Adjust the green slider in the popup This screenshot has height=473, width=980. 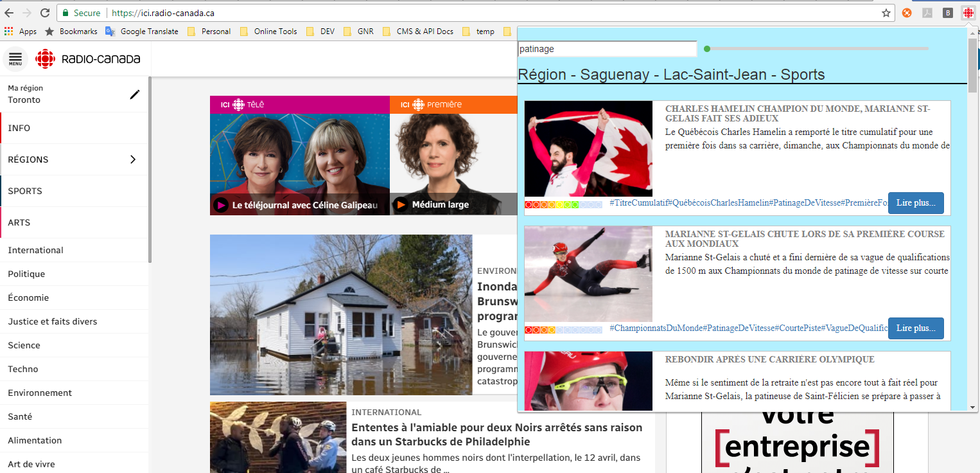(x=707, y=48)
